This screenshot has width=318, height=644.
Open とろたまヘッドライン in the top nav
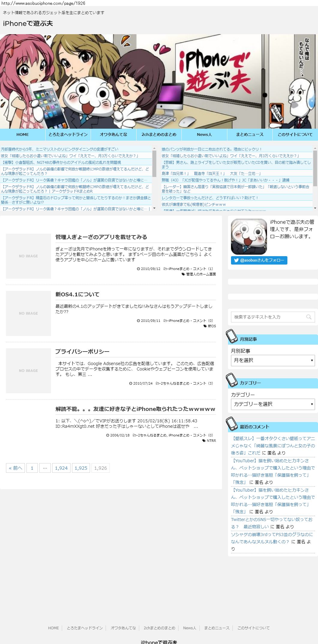[x=68, y=135]
